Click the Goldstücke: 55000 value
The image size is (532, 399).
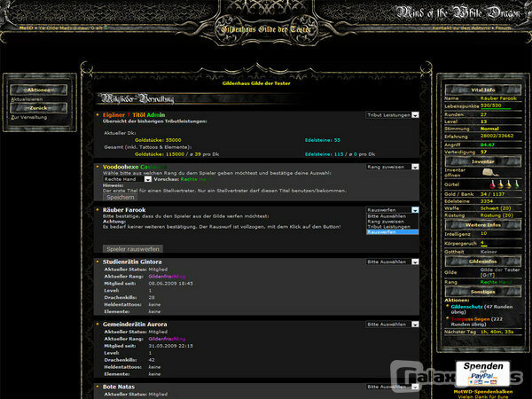(x=158, y=140)
